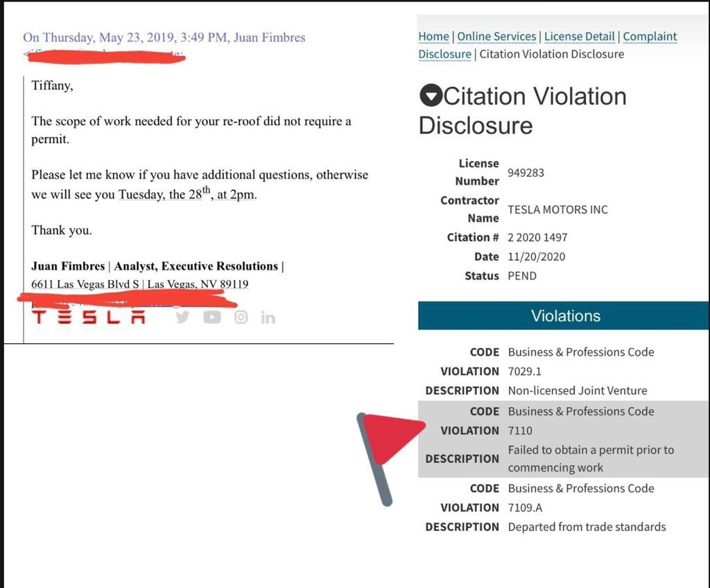Select contractor name TESLA MOTORS INC
The height and width of the screenshot is (588, 710).
point(557,209)
